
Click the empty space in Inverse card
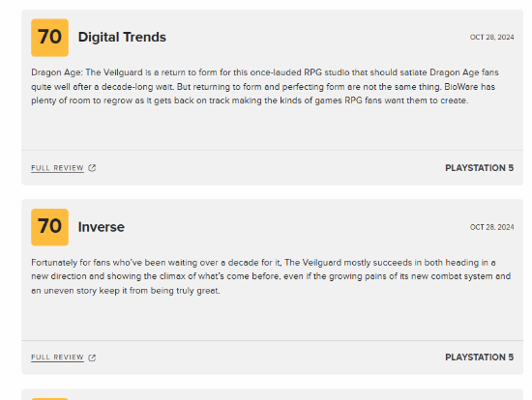272,318
